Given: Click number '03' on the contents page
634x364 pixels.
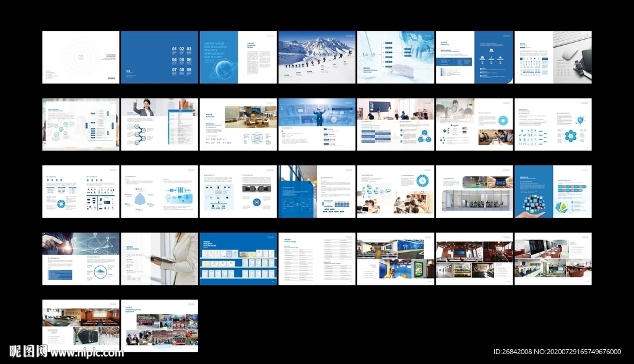Looking at the screenshot, I should [189, 49].
